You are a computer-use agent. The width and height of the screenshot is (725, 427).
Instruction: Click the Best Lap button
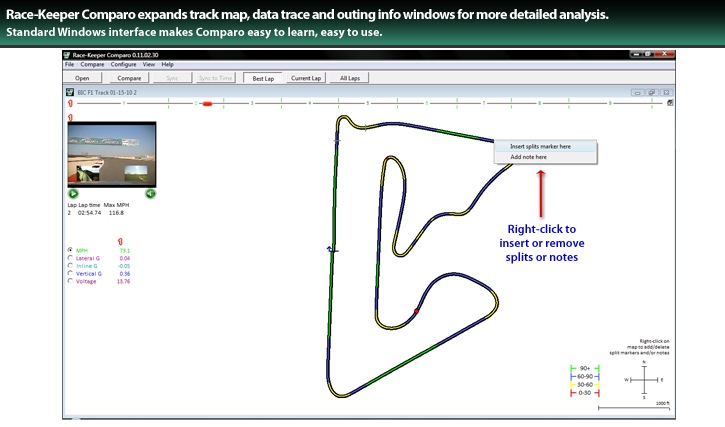263,77
